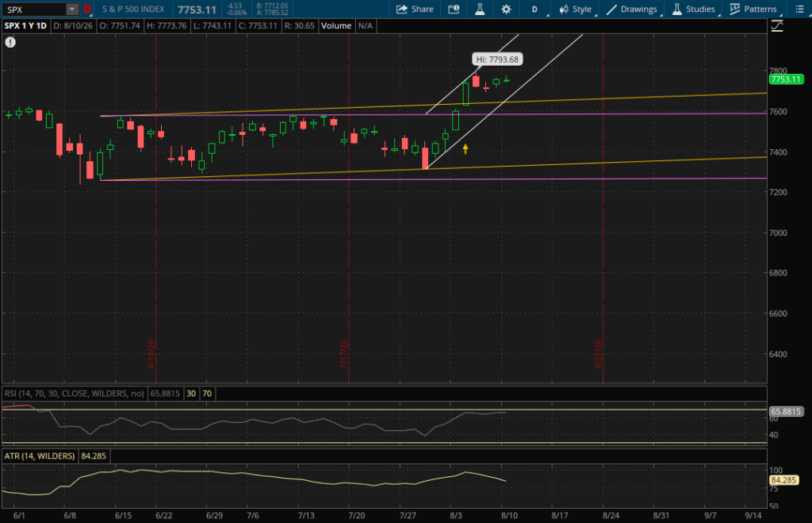Click the yellow arrow marker on chart
Image resolution: width=812 pixels, height=523 pixels.
(x=465, y=148)
